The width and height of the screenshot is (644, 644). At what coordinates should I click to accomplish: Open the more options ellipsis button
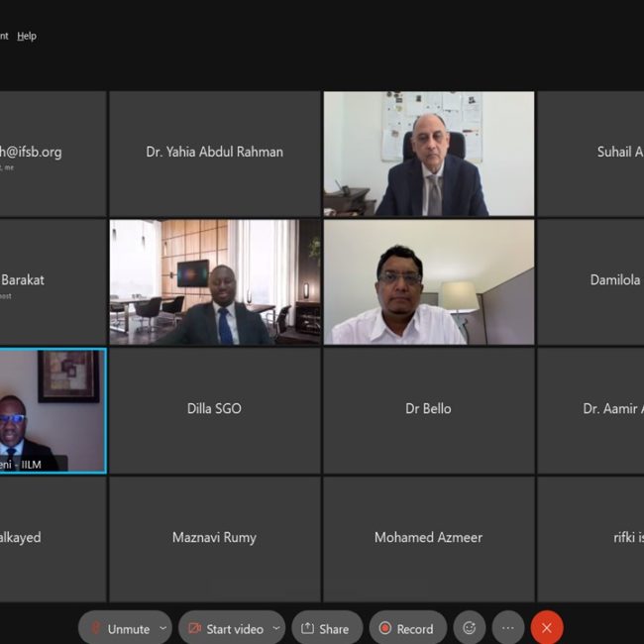(x=508, y=627)
